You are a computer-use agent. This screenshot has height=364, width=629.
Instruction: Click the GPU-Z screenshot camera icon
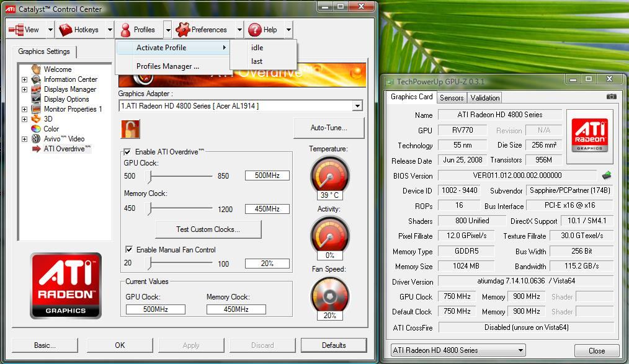(x=611, y=96)
